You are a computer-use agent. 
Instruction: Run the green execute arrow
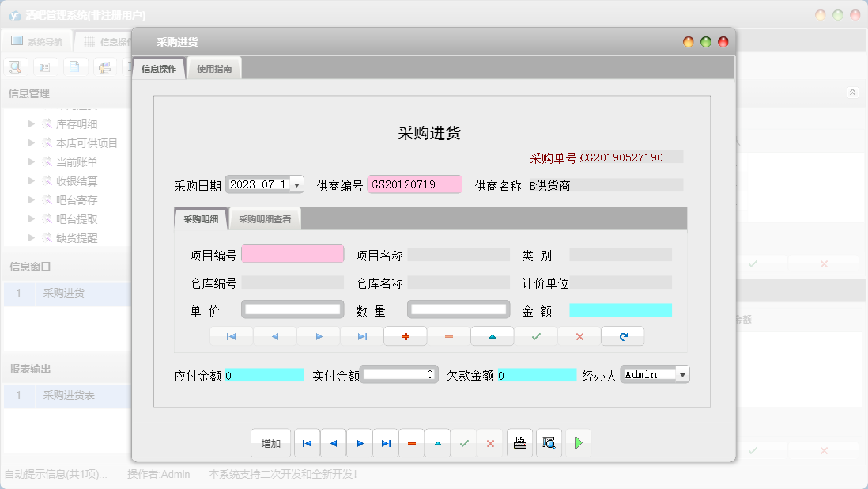pyautogui.click(x=578, y=443)
